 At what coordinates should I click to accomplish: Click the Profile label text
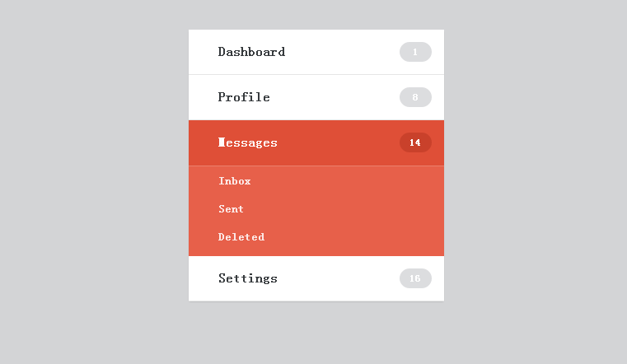coord(244,97)
